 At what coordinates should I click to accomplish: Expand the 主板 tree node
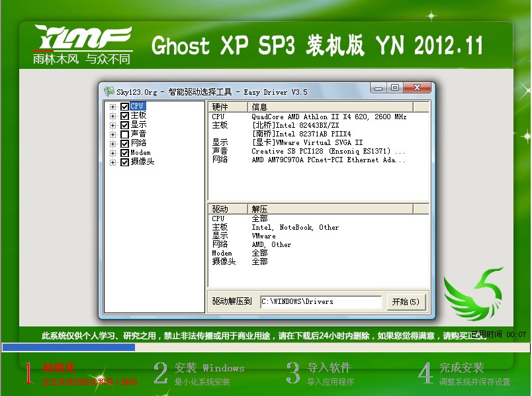tap(112, 116)
